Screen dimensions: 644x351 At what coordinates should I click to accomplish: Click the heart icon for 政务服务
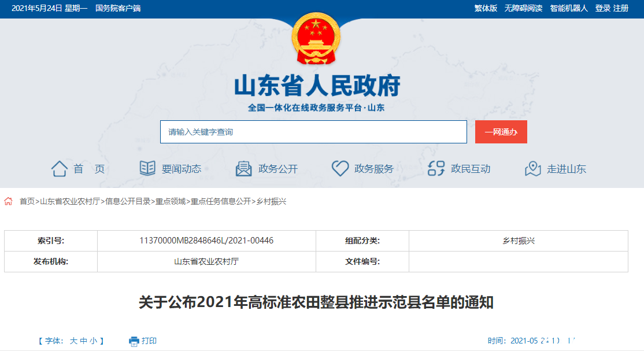pos(340,168)
